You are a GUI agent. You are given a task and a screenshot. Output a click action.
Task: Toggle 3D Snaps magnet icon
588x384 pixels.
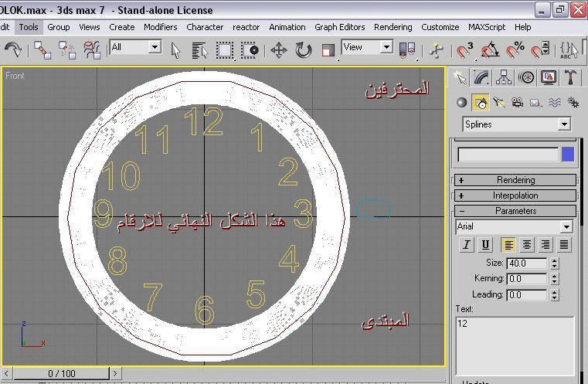pyautogui.click(x=464, y=50)
